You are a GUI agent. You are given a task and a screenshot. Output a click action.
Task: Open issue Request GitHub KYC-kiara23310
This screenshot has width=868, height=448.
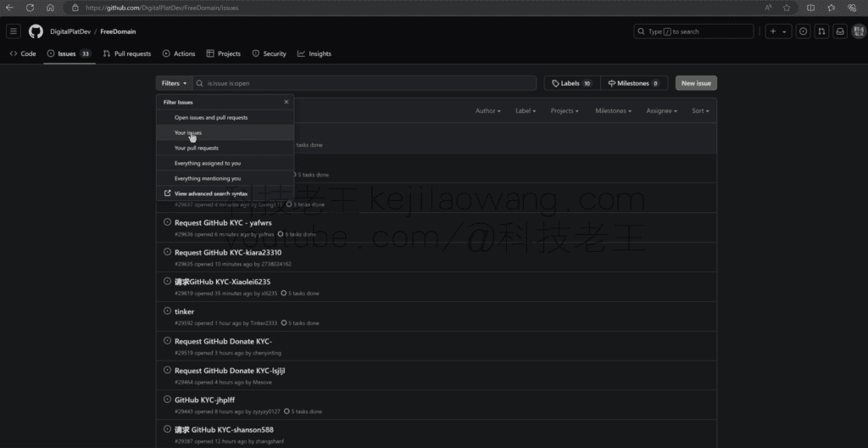227,252
